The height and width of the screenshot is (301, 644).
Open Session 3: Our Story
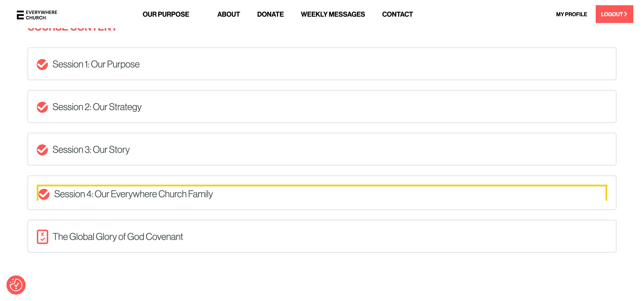[x=322, y=149]
